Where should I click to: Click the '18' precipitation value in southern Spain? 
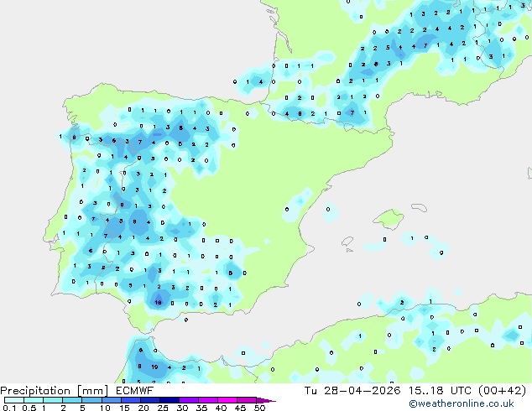click(158, 303)
